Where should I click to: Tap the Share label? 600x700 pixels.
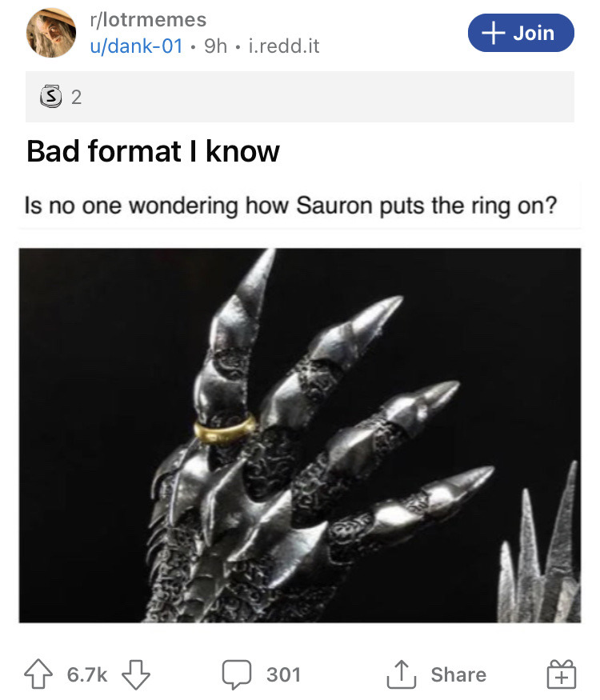458,674
